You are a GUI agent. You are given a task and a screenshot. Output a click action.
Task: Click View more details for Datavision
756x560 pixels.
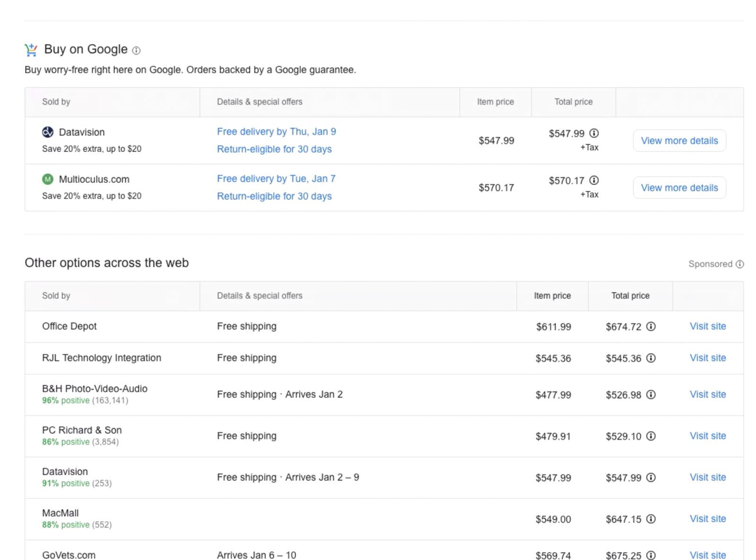(x=679, y=140)
